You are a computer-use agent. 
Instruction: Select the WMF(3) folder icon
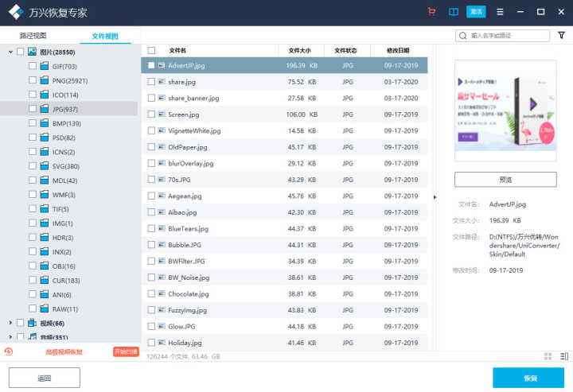coord(45,194)
